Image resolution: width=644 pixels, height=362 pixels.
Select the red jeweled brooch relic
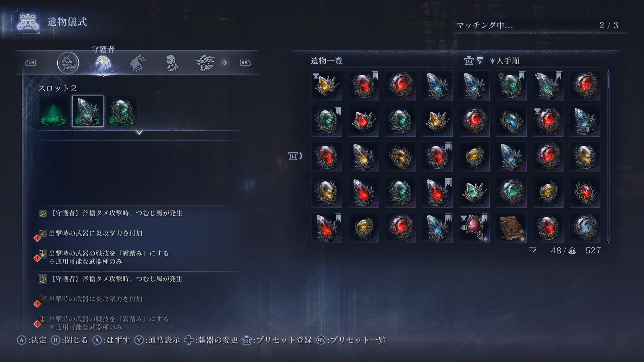[474, 228]
